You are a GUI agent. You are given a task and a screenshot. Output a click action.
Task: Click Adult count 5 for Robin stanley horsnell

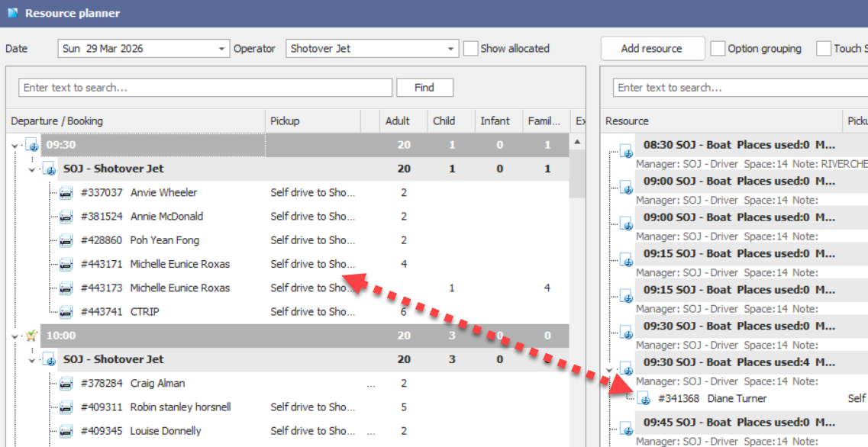tap(404, 407)
